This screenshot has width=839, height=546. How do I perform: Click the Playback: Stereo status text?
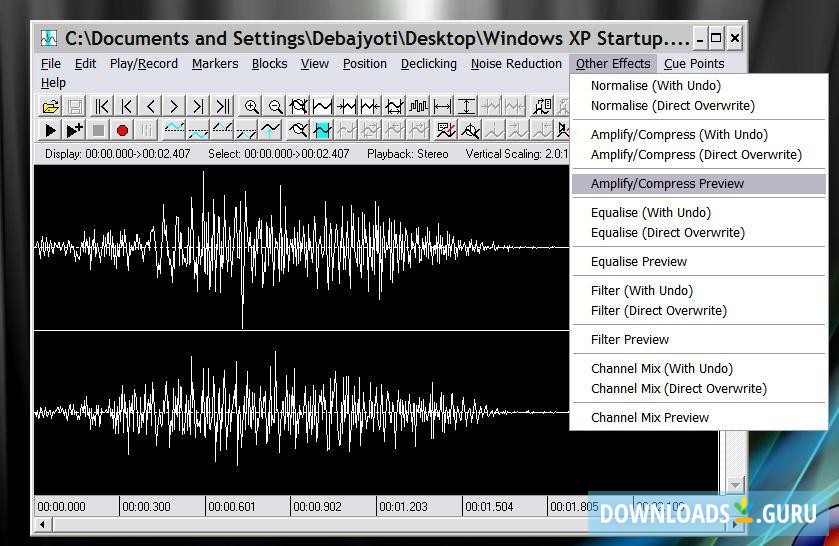point(408,154)
